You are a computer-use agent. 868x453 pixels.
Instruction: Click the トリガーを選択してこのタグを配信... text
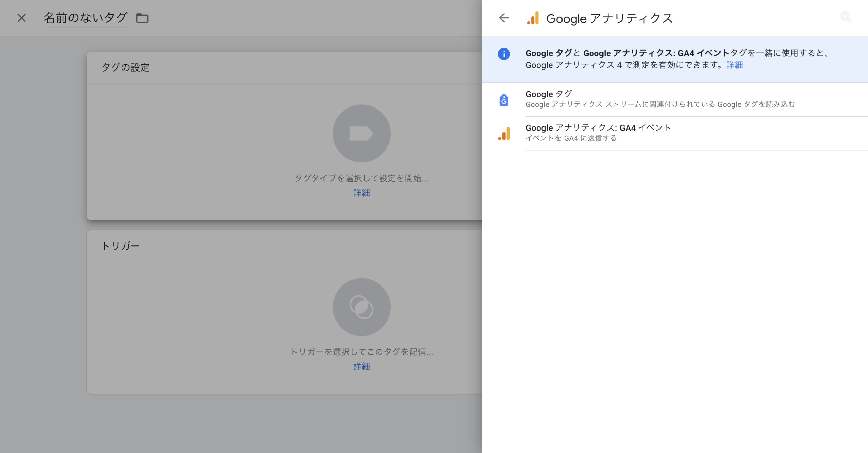361,352
